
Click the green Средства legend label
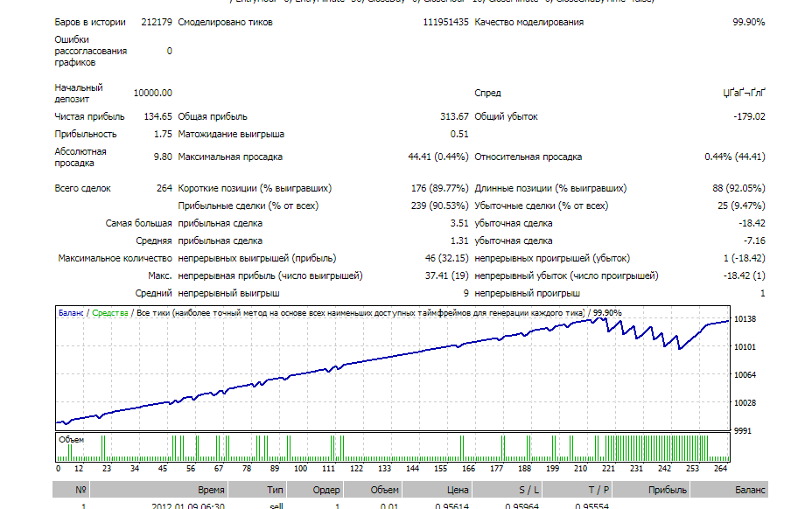tap(109, 313)
